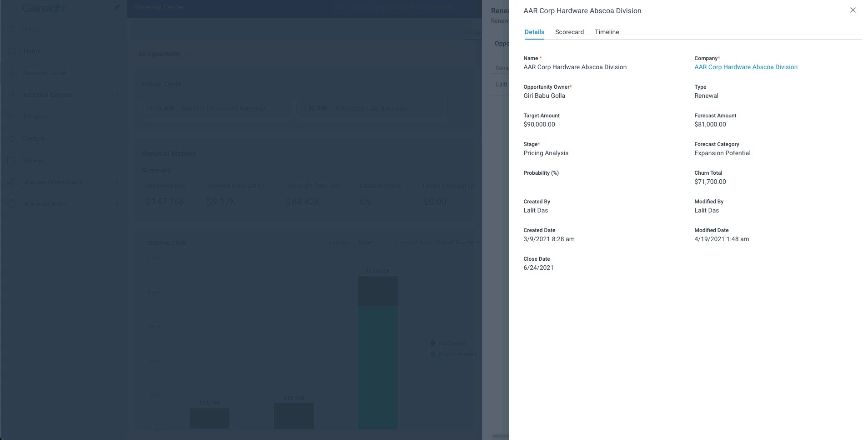Image resolution: width=868 pixels, height=440 pixels.
Task: Click the Renewals Due value $147.16K
Action: tap(166, 202)
